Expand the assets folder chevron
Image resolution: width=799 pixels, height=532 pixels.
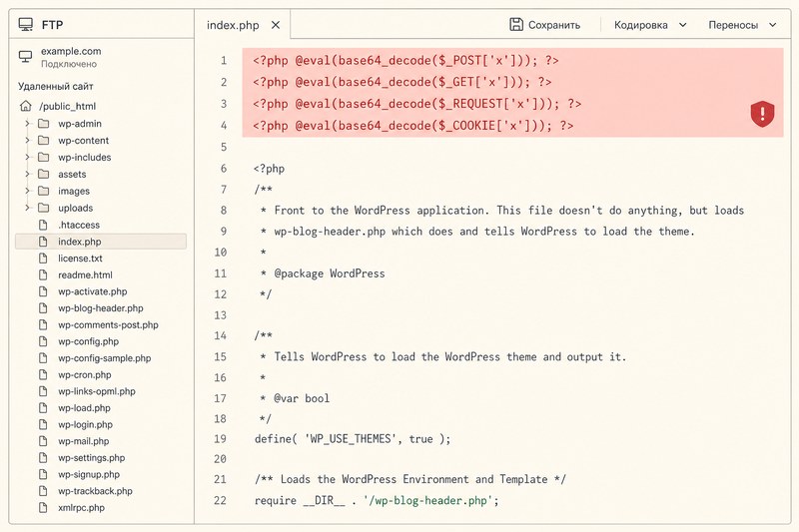[x=28, y=174]
